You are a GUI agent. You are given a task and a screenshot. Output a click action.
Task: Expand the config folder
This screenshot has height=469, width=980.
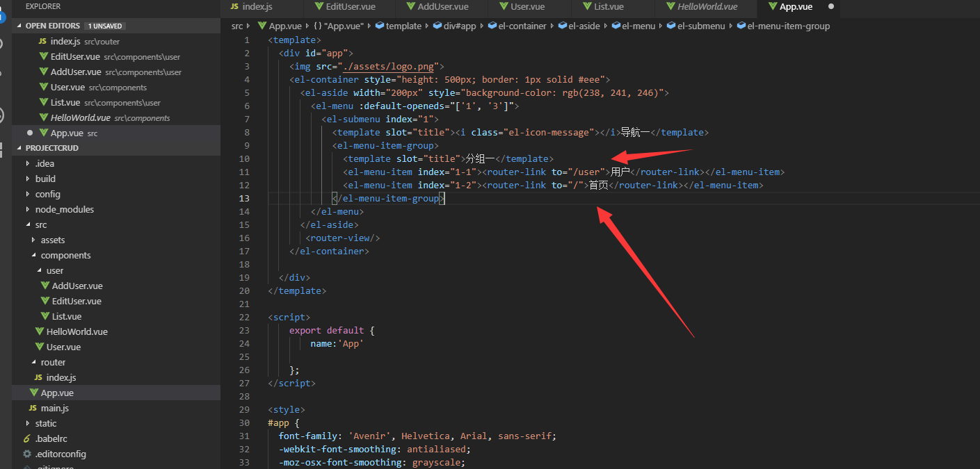[29, 194]
